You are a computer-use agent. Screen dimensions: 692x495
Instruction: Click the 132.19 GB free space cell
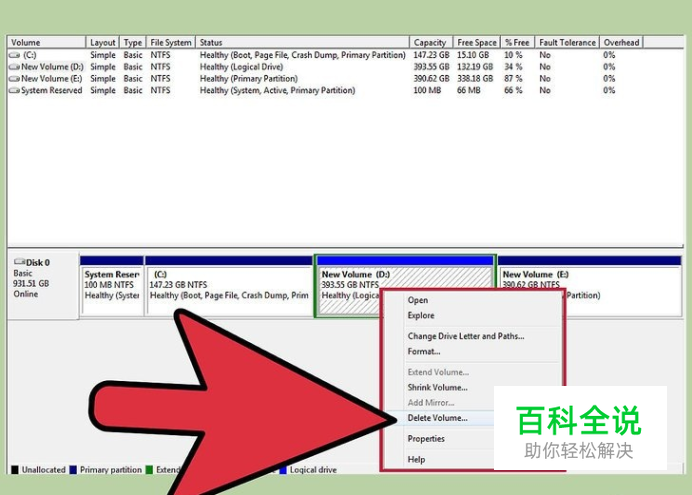475,67
